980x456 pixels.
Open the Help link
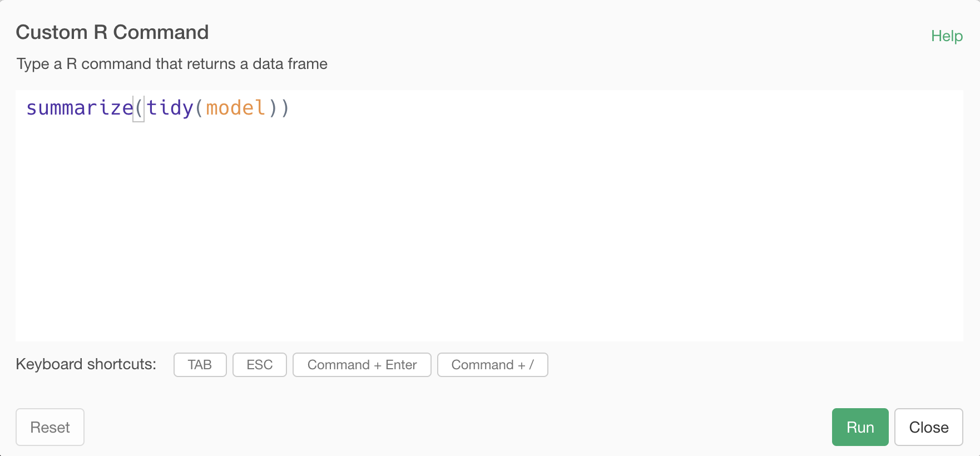[947, 36]
